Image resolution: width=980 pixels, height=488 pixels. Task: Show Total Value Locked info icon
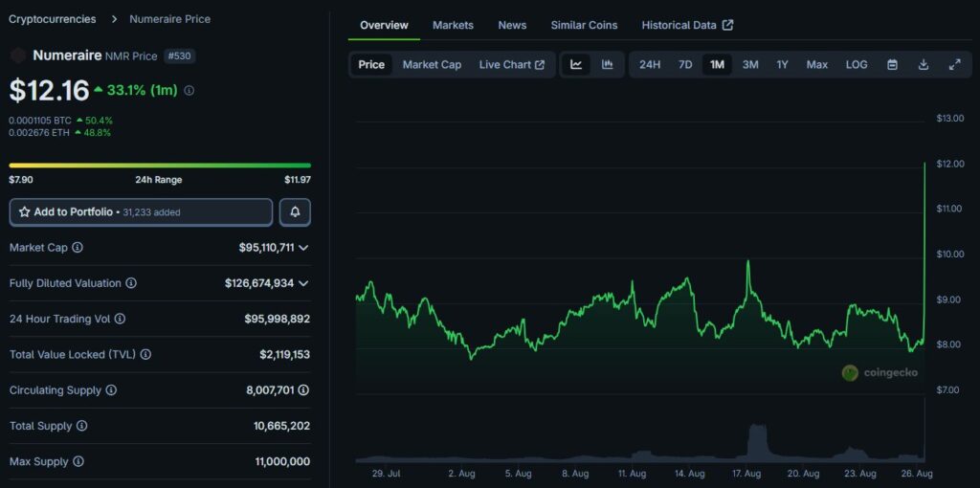145,354
